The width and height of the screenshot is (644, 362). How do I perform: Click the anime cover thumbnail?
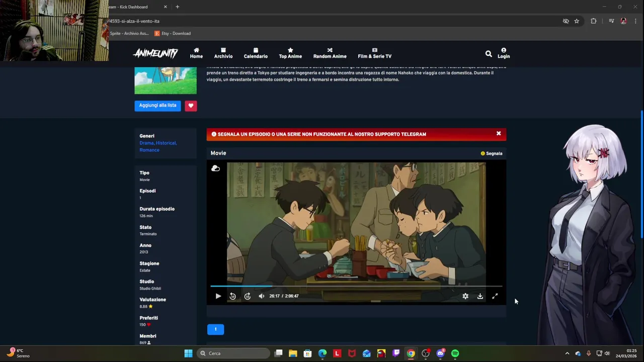pos(166,80)
